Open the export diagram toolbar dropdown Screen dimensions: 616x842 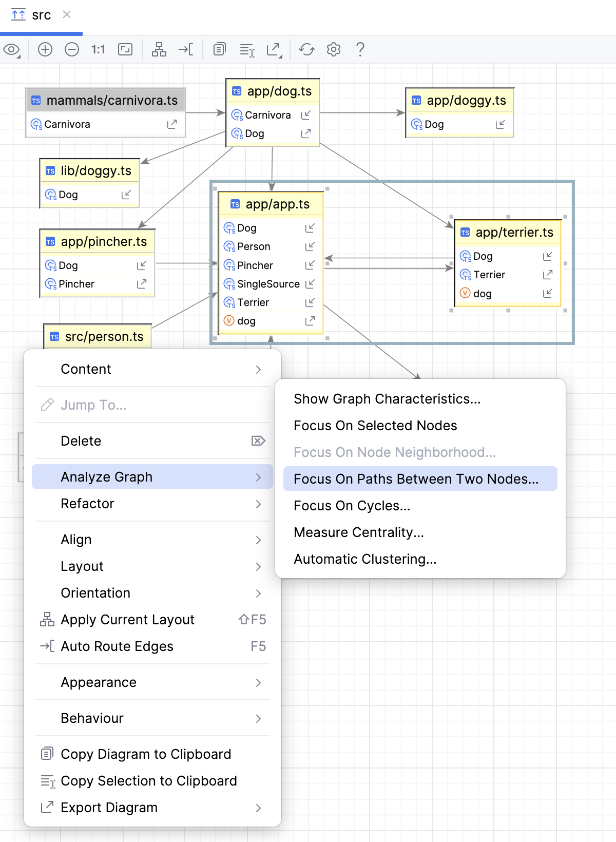[275, 50]
